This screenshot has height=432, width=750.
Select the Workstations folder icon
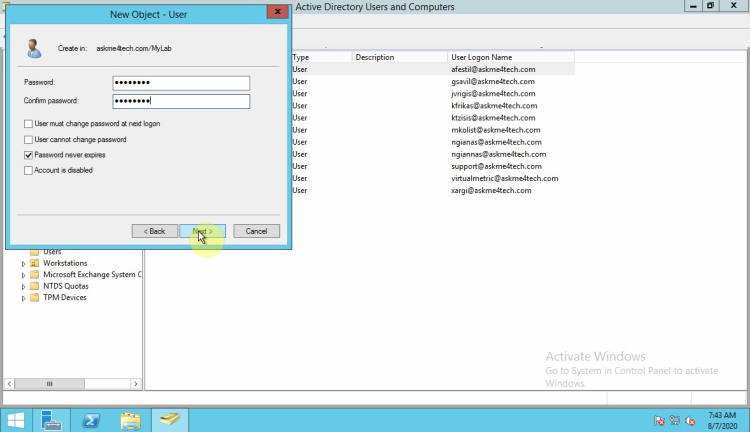pyautogui.click(x=34, y=263)
